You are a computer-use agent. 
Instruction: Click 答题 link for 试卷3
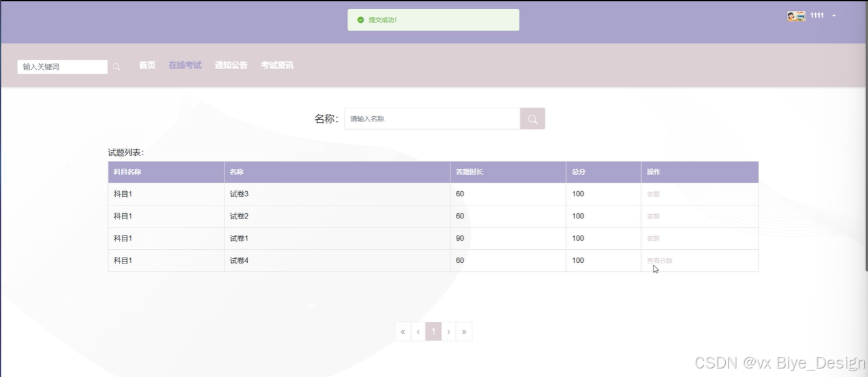point(653,194)
